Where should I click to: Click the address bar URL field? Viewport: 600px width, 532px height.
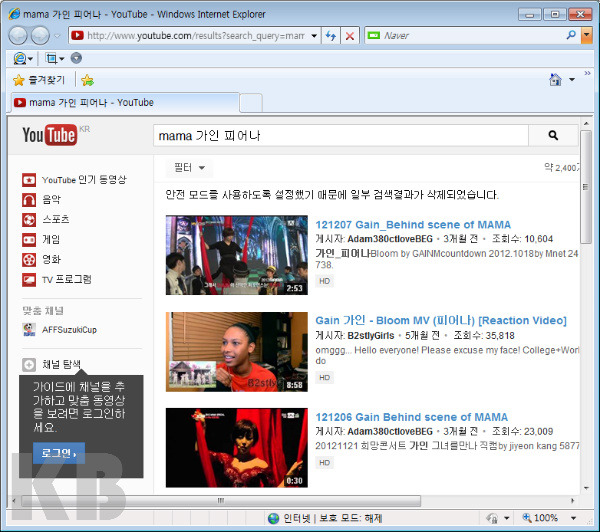(195, 36)
